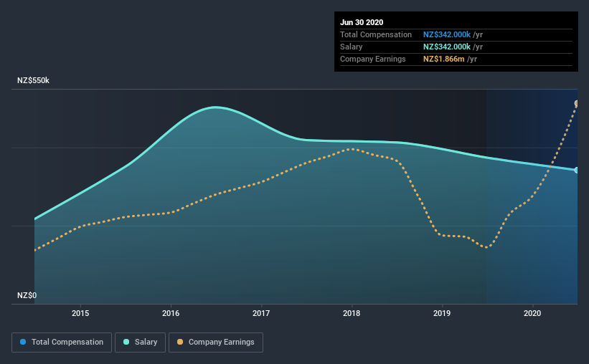Click the Jun 30 2020 tooltip date
Image resolution: width=589 pixels, height=364 pixels.
pos(362,22)
